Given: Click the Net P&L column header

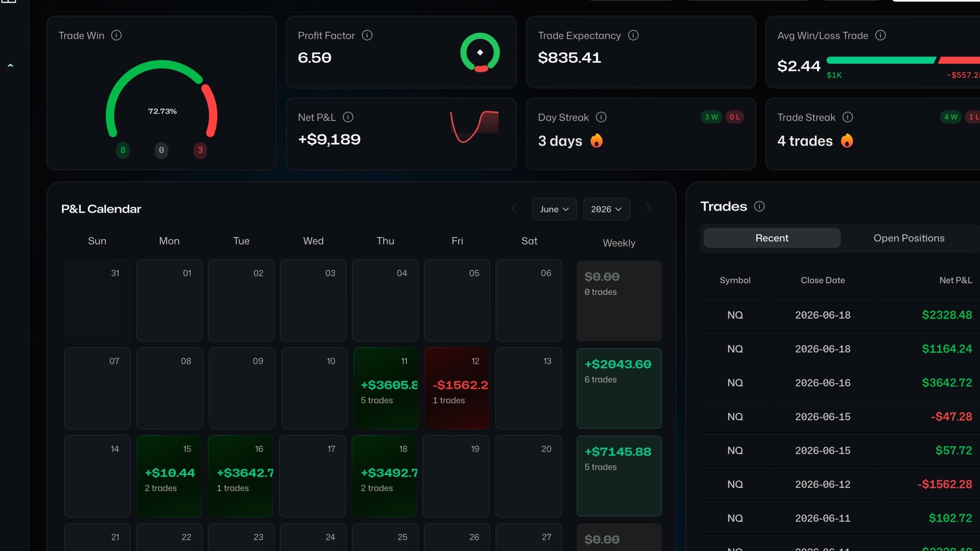Looking at the screenshot, I should (x=955, y=280).
